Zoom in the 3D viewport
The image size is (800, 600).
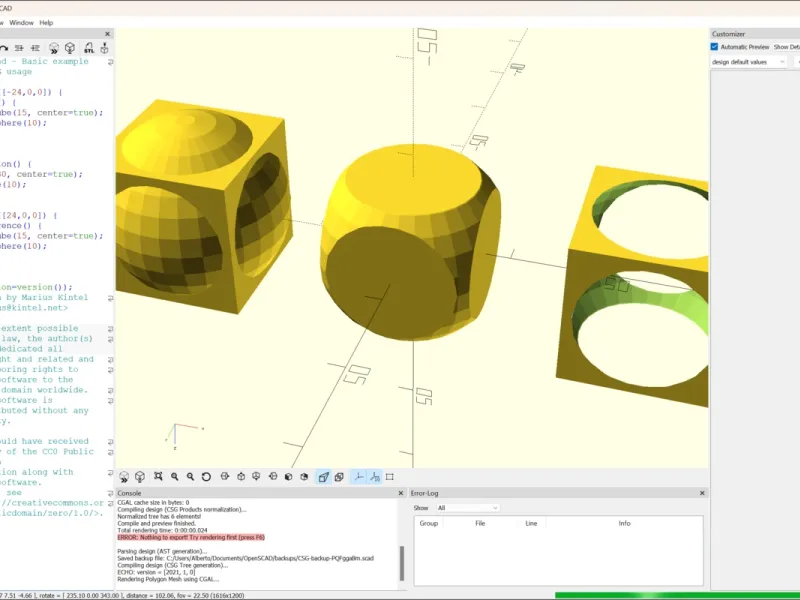174,477
